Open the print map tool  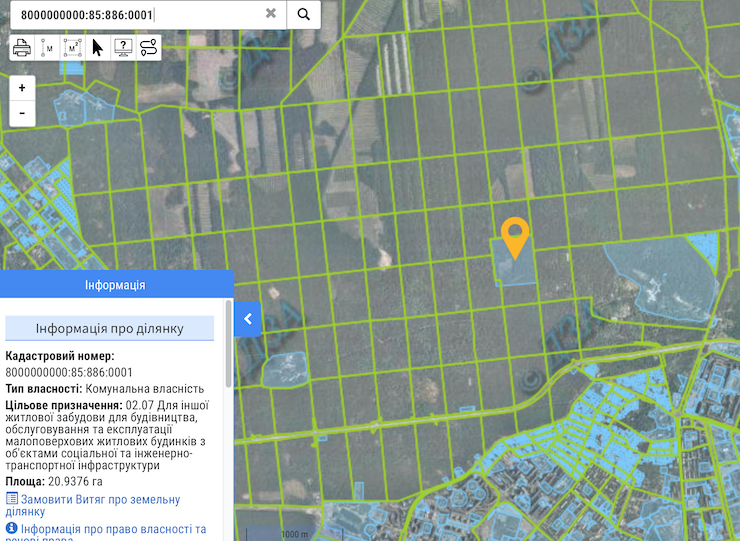(x=22, y=47)
